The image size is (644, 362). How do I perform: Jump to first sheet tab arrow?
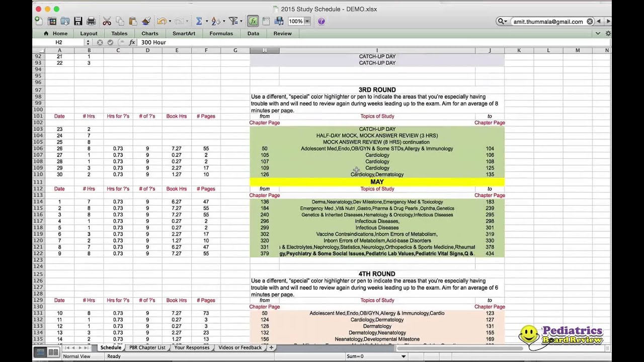[67, 347]
